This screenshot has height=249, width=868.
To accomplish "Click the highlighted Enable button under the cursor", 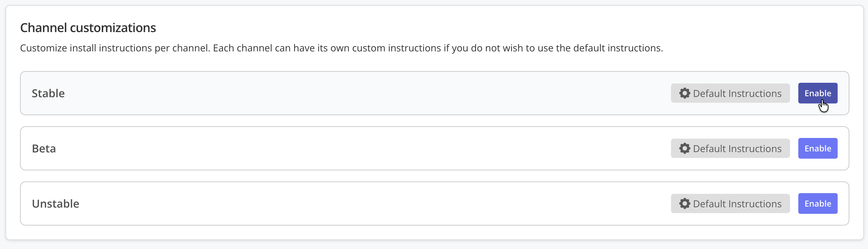I will (x=818, y=93).
